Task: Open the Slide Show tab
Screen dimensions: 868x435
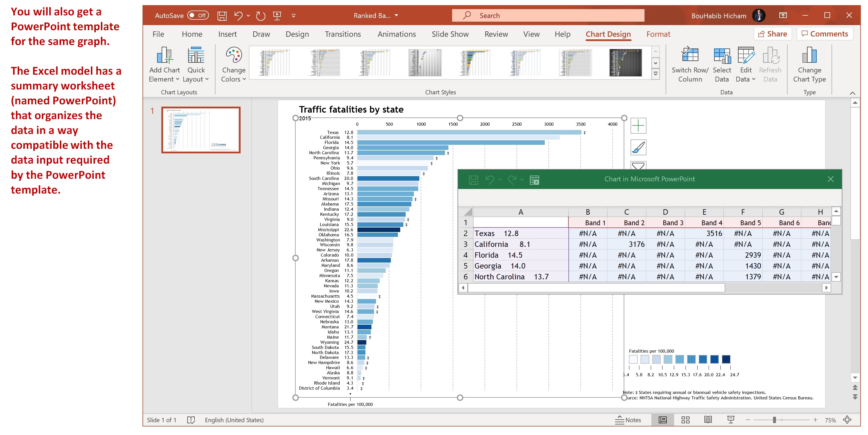Action: (450, 34)
